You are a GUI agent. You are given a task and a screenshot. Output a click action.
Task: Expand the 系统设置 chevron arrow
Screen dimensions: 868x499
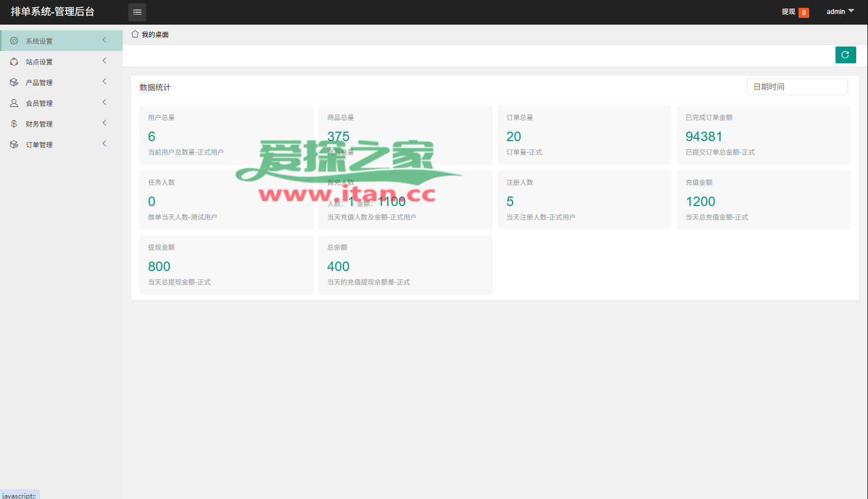tap(104, 40)
